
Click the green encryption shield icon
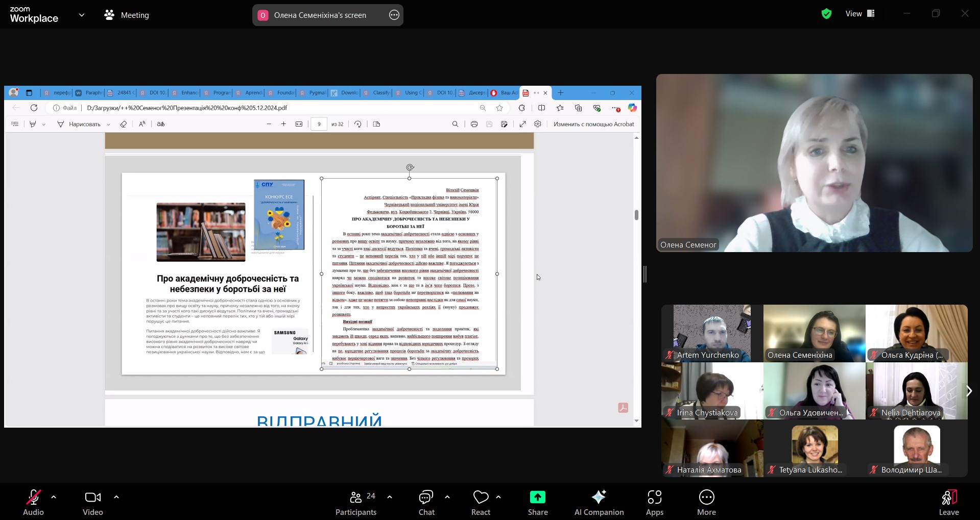click(826, 14)
